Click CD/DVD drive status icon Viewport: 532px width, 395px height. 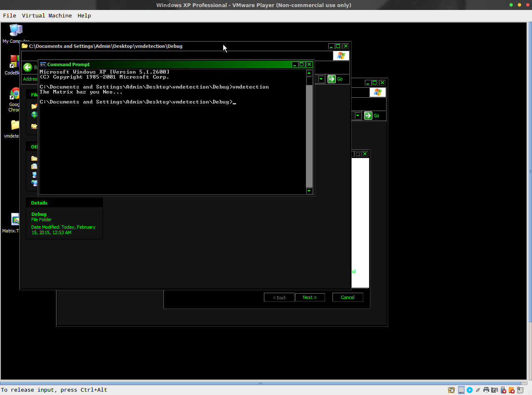(470, 390)
